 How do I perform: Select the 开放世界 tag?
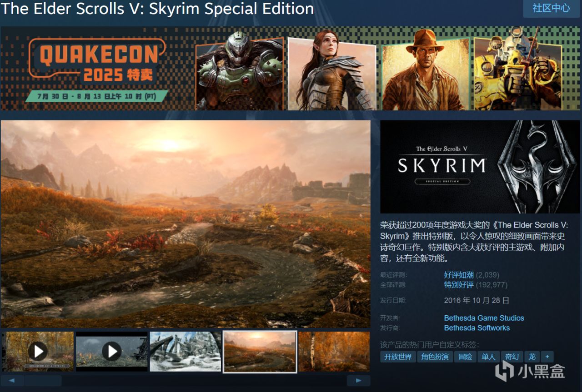tap(398, 357)
